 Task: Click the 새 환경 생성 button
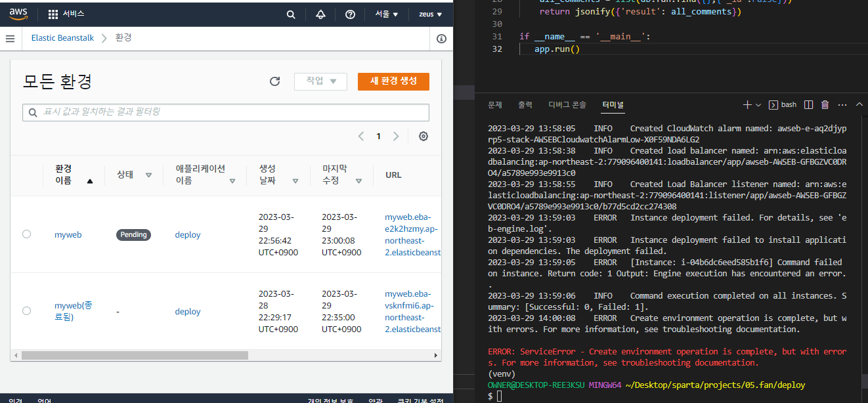coord(393,81)
